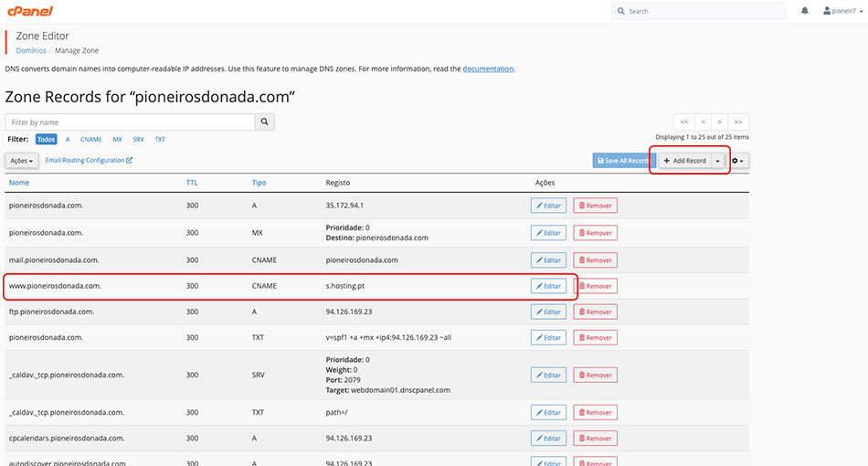Open the notifications bell icon
Screen dimensions: 868x466
coord(805,11)
